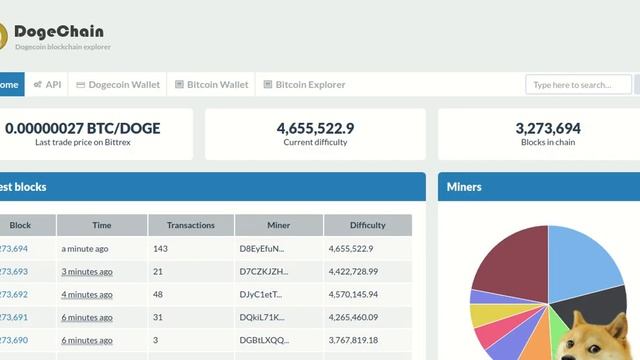640x360 pixels.
Task: Open block ending 273,694 link
Action: pos(14,249)
